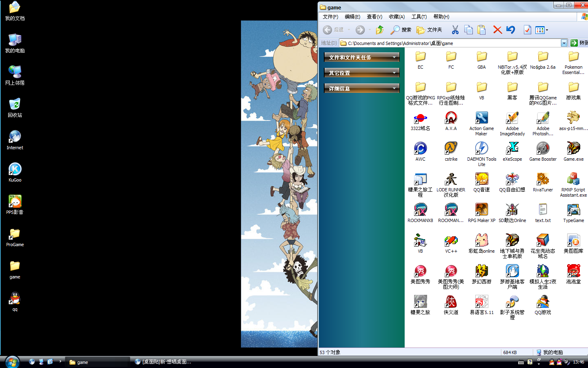Click the Delete red X toolbar icon

[x=497, y=30]
